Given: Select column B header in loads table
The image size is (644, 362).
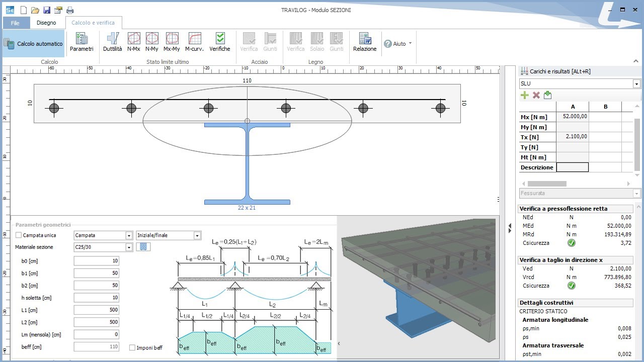Looking at the screenshot, I should coord(605,107).
